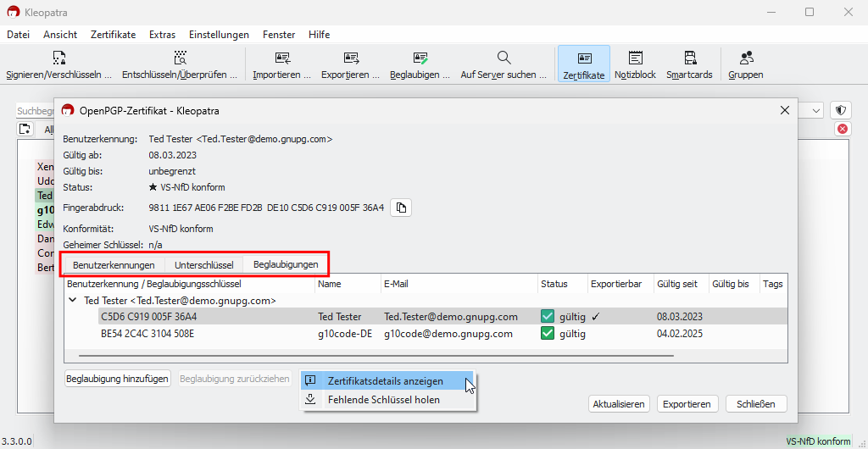
Task: Switch to the Unterschlüssel tab
Action: pos(203,265)
